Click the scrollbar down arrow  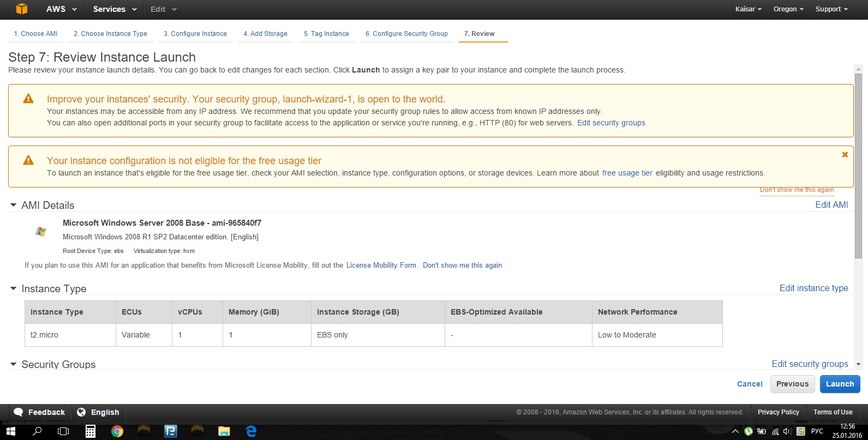click(858, 364)
